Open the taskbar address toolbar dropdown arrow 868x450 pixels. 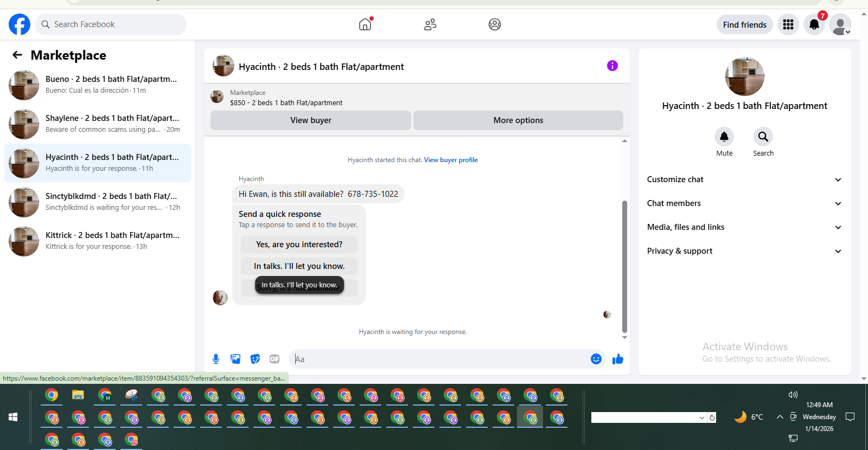702,417
